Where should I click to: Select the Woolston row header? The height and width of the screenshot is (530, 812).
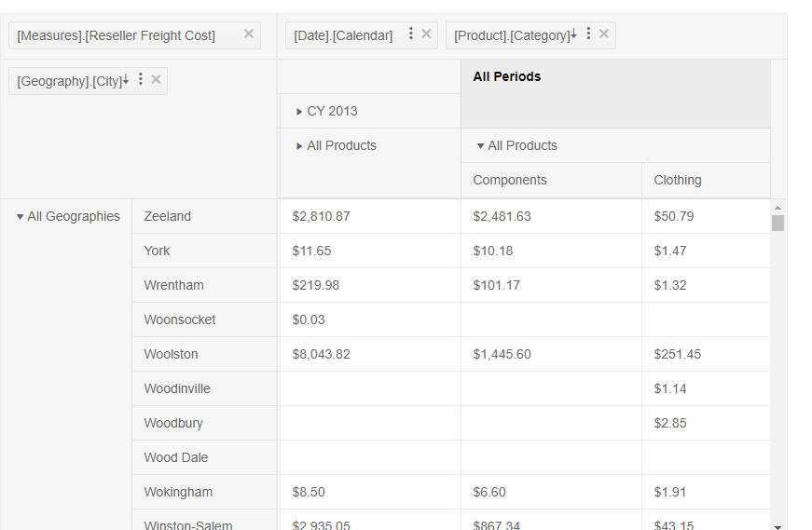click(171, 354)
